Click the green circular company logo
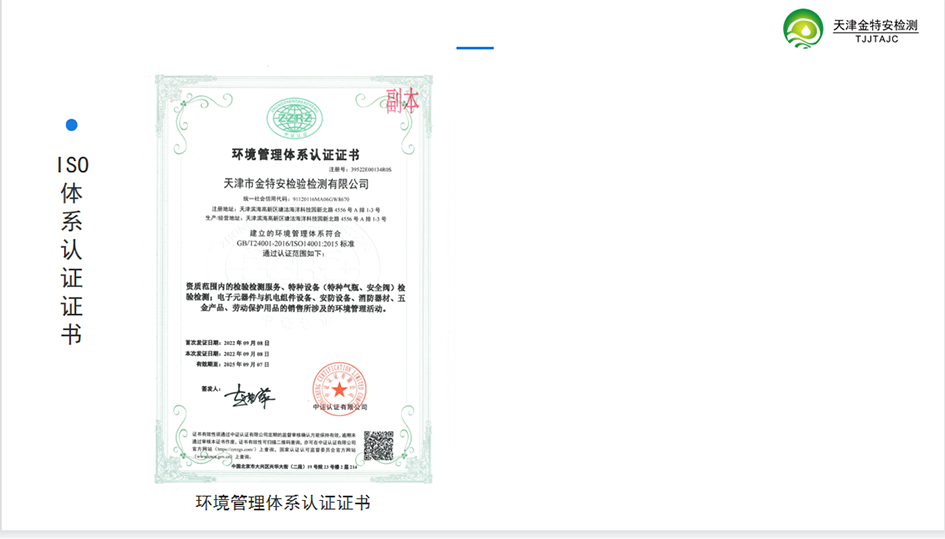 [803, 28]
